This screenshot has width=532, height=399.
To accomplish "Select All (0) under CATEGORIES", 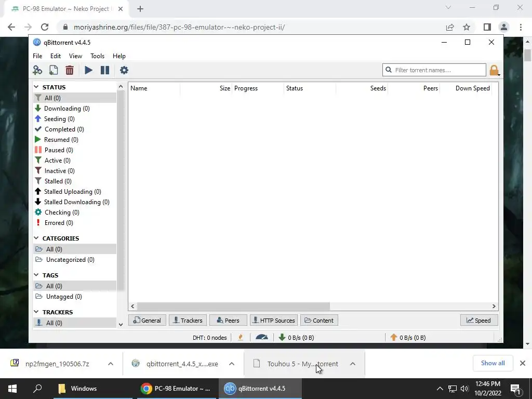I will [75, 249].
